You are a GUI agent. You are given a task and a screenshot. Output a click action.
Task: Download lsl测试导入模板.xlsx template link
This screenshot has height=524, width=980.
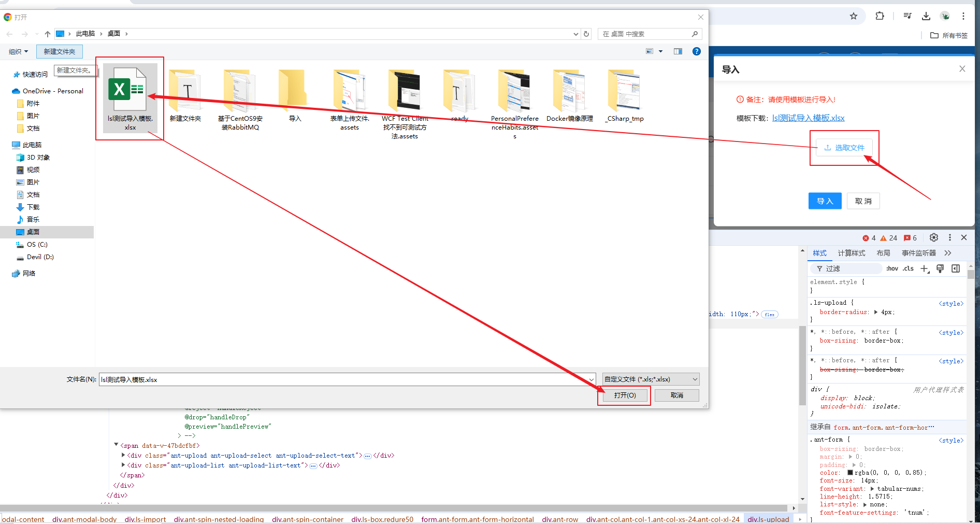tap(808, 118)
